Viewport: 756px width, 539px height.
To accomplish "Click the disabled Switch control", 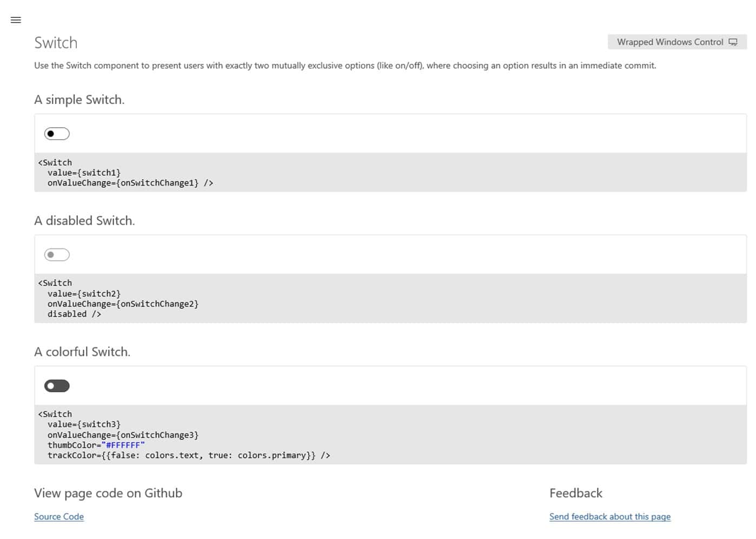I will click(x=57, y=255).
